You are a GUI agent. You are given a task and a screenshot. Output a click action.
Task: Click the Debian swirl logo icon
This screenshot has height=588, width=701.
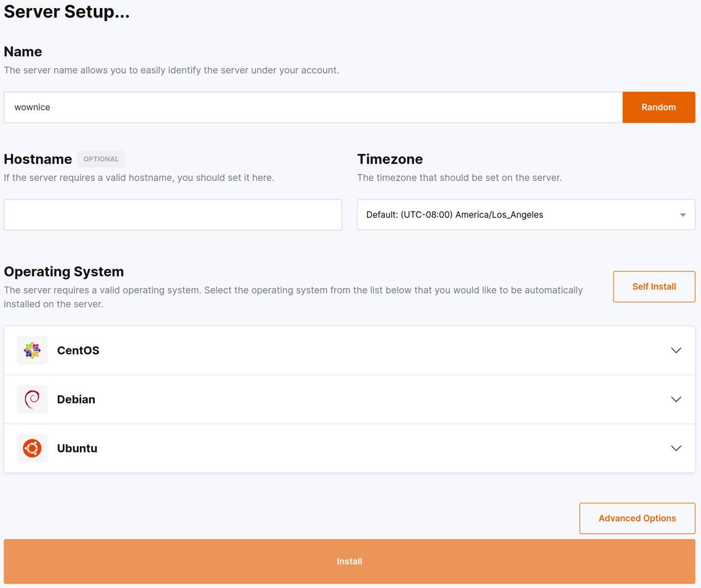32,400
